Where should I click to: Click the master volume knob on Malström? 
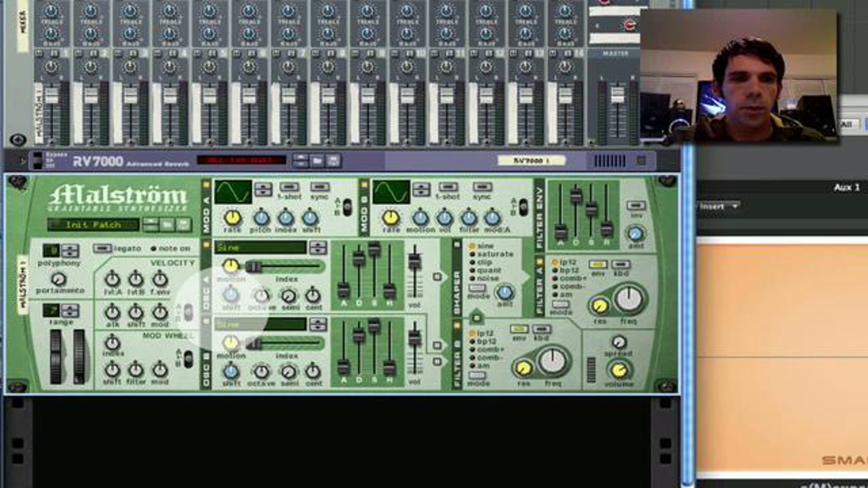[619, 370]
